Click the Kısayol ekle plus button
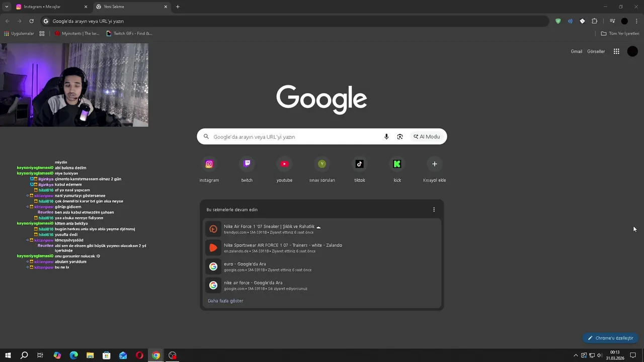Screen dimensions: 644x362 (x=435, y=164)
